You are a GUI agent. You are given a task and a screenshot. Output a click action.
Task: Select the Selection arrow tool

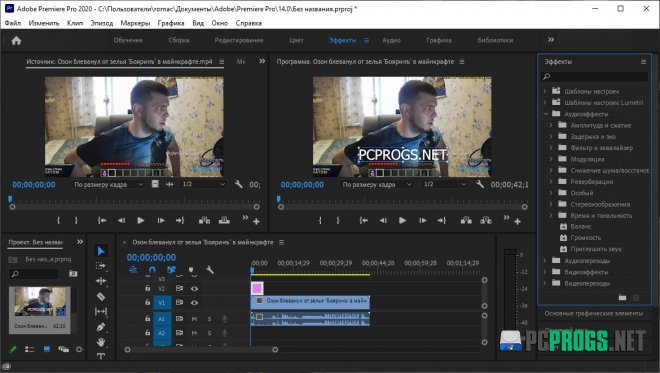pos(101,251)
